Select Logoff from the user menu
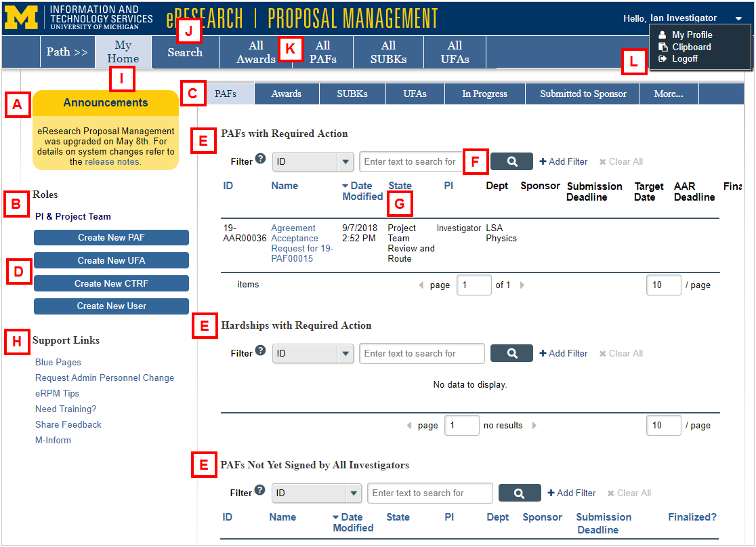 [685, 59]
